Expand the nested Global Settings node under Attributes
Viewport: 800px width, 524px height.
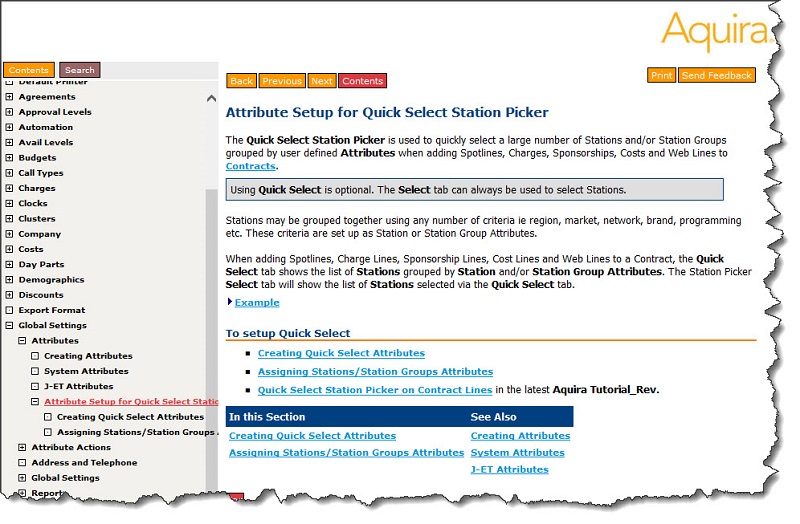[22, 478]
